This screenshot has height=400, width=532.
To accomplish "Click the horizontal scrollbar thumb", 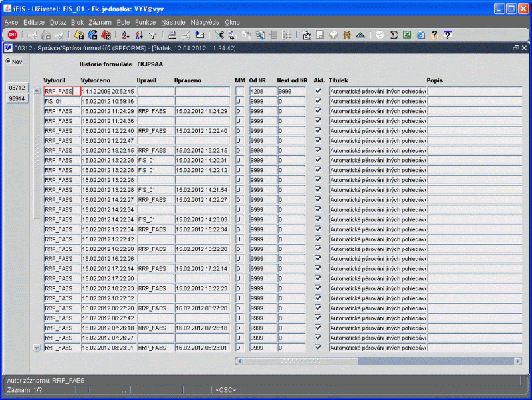I will coord(301,361).
